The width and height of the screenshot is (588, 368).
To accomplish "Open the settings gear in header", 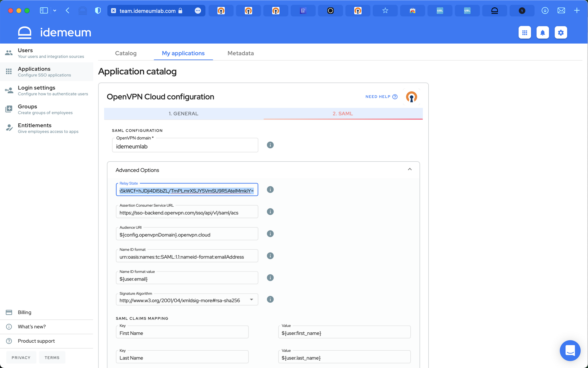I will pos(561,33).
